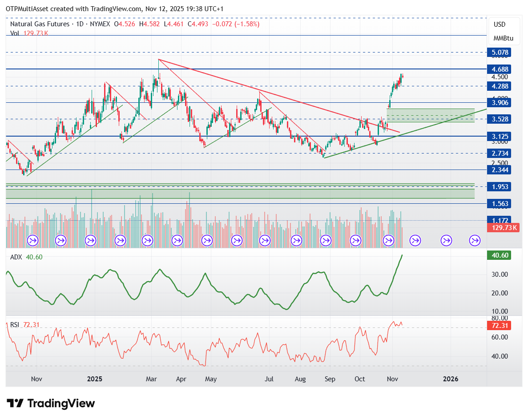The image size is (528, 420).
Task: Open the MMBtu unit selector
Action: [x=503, y=38]
